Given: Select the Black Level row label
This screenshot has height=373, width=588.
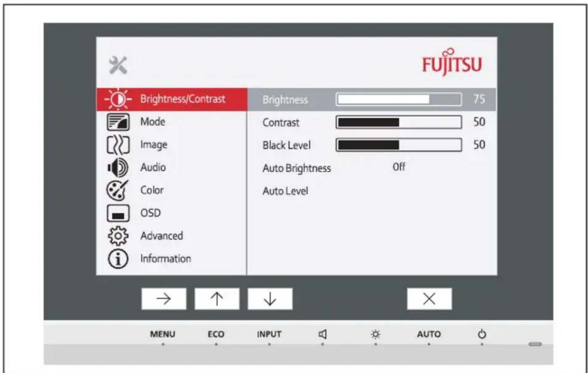Looking at the screenshot, I should (287, 145).
